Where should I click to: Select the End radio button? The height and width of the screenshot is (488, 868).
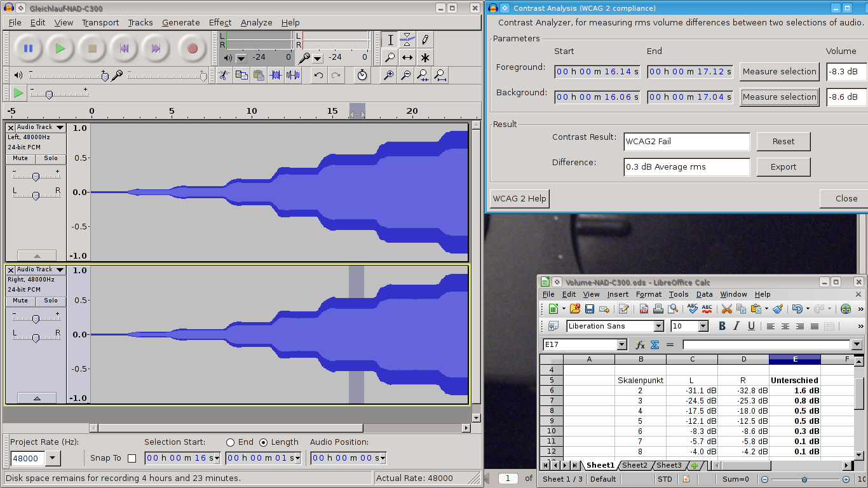231,442
